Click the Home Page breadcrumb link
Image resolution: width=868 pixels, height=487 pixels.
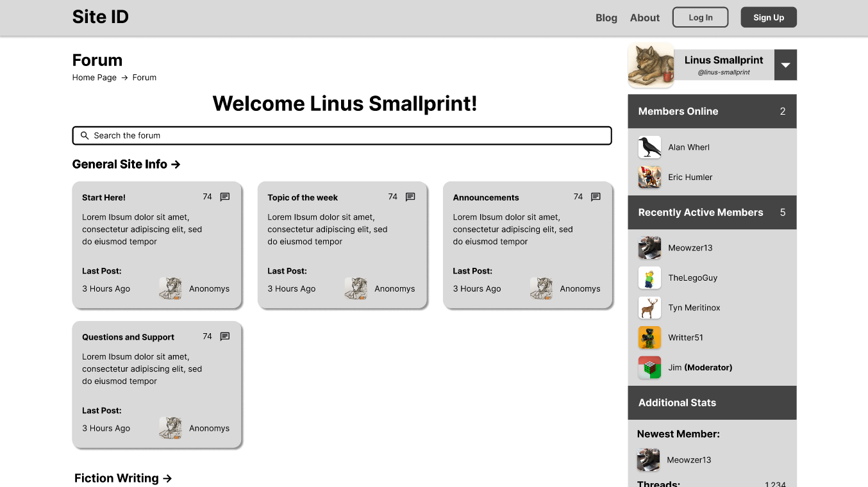click(x=94, y=78)
